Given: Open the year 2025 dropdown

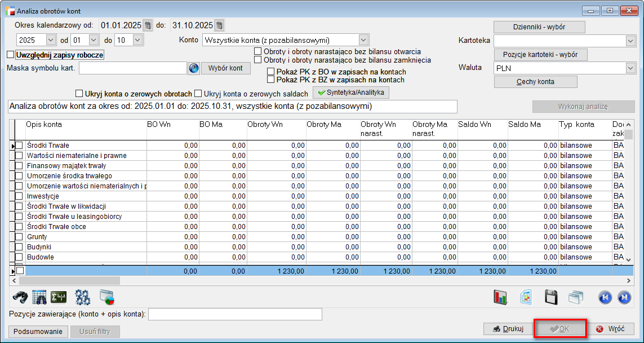Looking at the screenshot, I should click(x=51, y=40).
